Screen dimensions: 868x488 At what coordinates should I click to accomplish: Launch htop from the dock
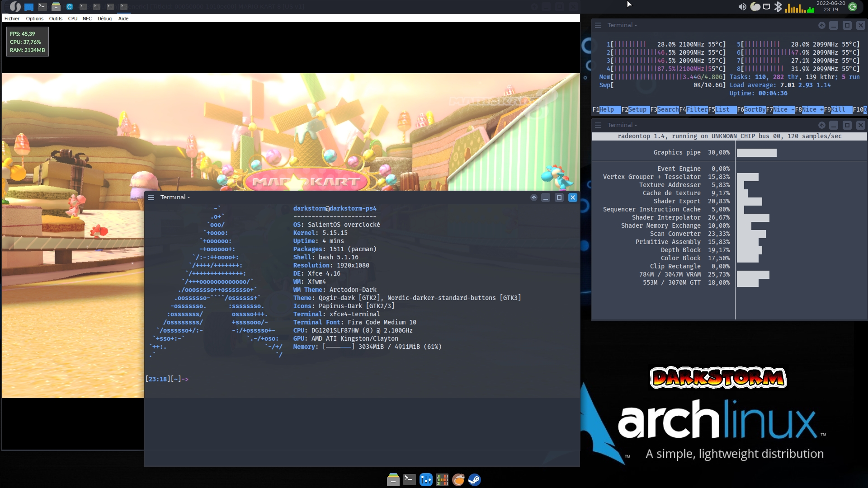coord(442,480)
